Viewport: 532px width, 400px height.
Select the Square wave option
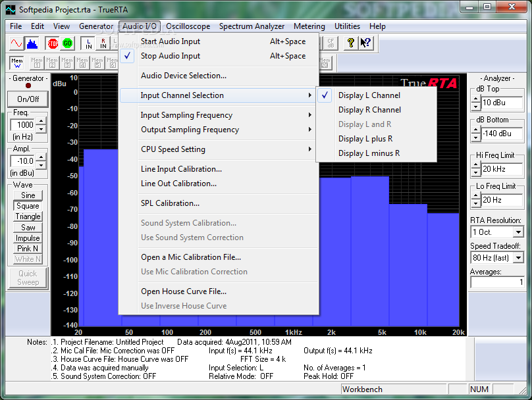(28, 206)
